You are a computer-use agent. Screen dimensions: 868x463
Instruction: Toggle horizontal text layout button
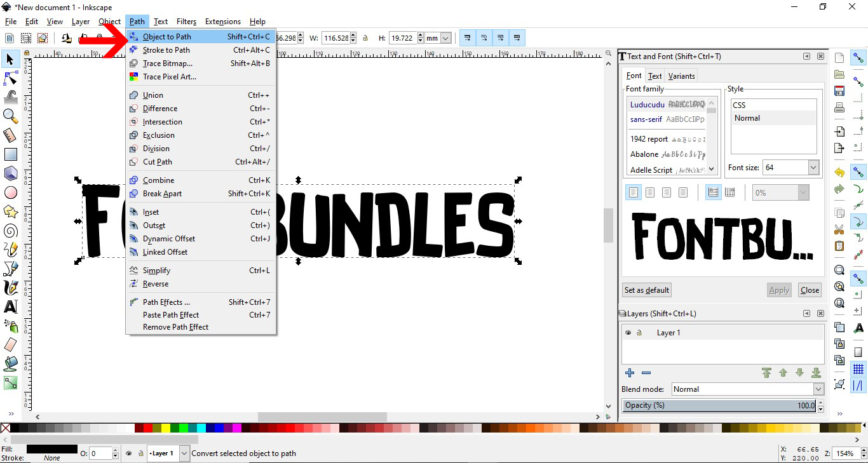(x=713, y=192)
